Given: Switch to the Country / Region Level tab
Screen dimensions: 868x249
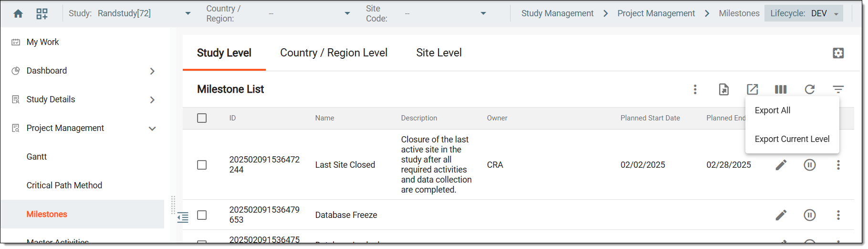Looking at the screenshot, I should (334, 53).
